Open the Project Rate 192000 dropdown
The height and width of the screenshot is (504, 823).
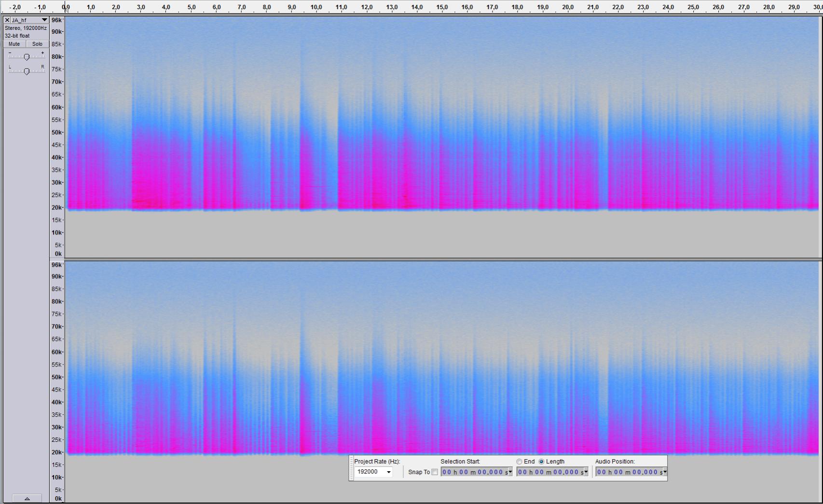tap(388, 472)
